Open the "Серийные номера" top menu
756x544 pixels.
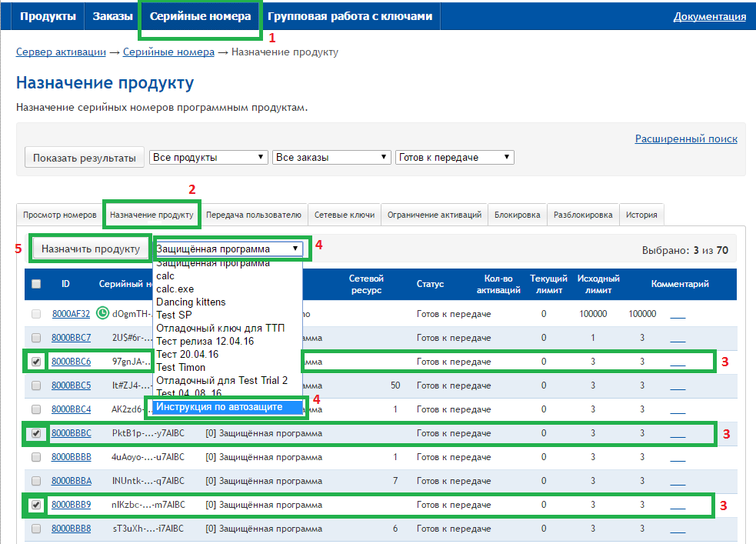tap(200, 16)
